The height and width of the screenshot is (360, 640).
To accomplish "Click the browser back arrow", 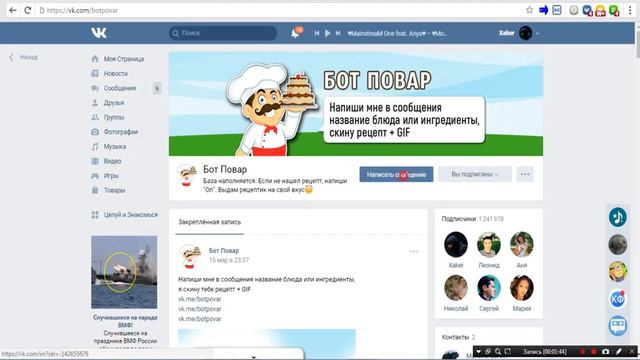I will (13, 10).
